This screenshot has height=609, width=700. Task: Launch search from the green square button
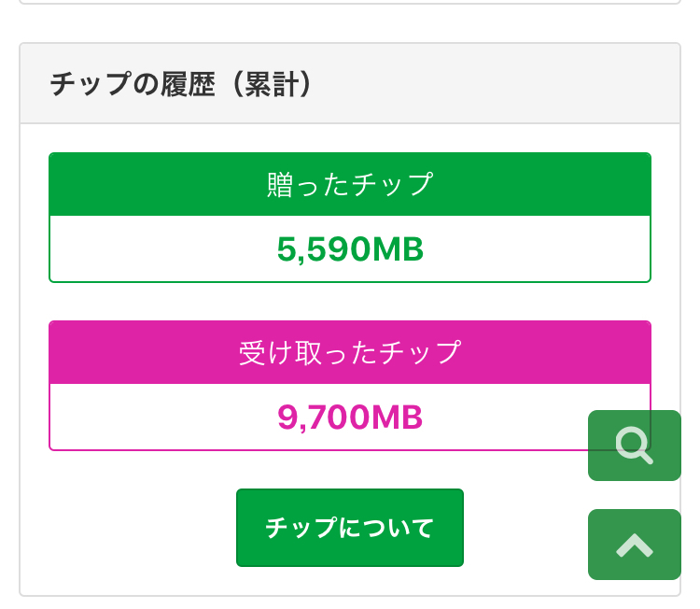[x=634, y=446]
